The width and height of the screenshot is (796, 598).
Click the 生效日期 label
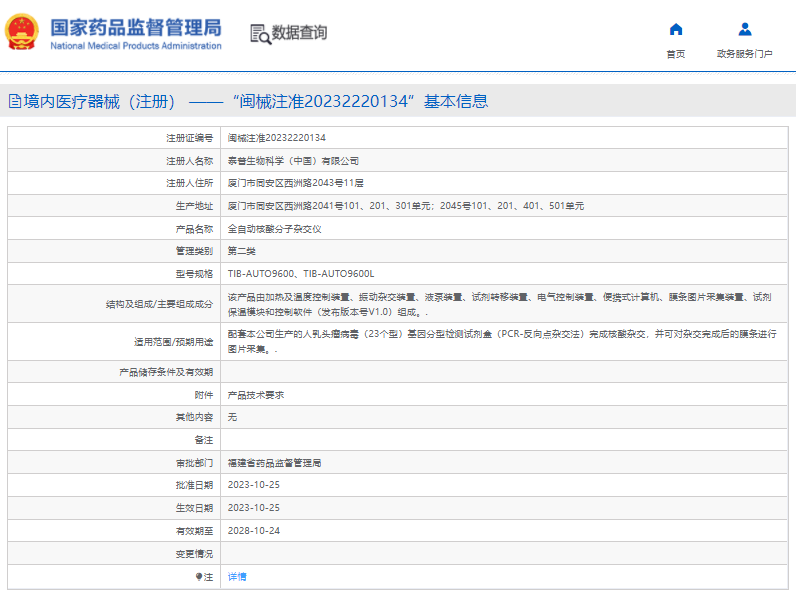[194, 508]
